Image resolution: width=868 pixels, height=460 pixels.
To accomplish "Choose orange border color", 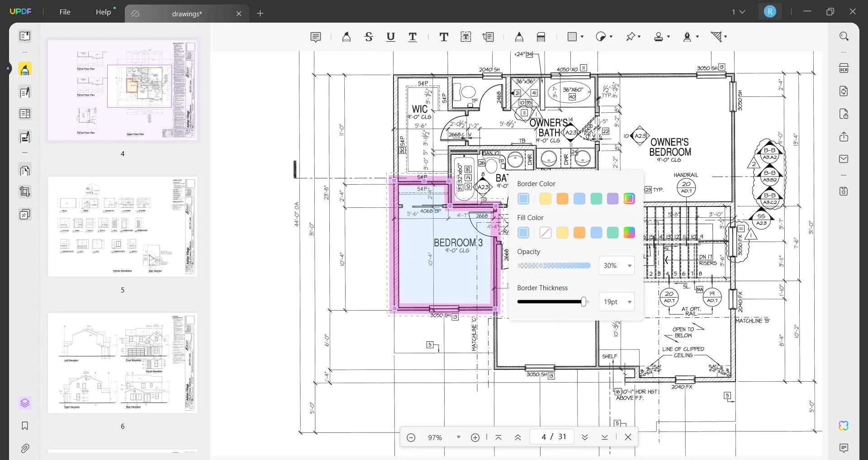I will (562, 199).
